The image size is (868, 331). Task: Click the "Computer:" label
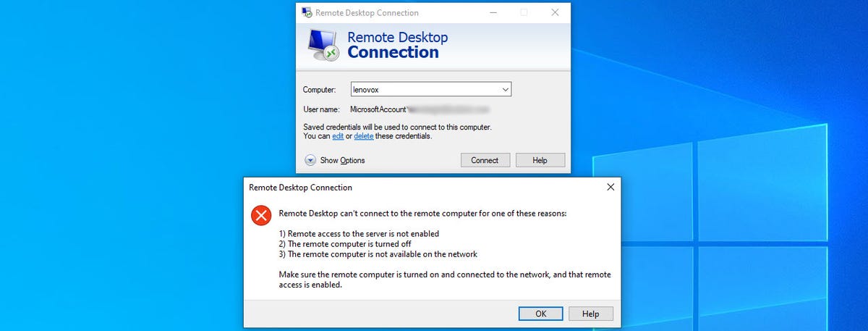(x=320, y=90)
